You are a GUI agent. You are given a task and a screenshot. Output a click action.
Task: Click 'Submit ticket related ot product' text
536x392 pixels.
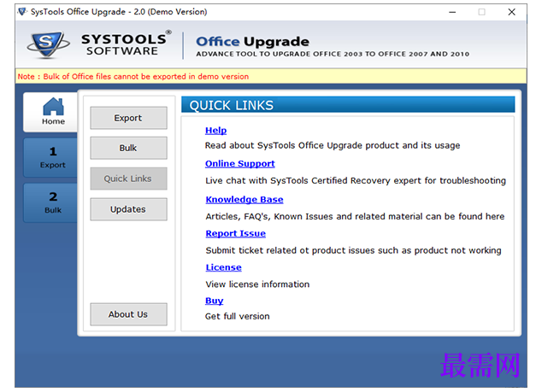353,250
